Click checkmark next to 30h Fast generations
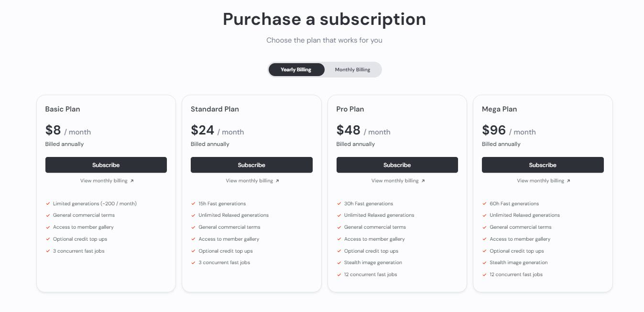The height and width of the screenshot is (312, 644). tap(339, 204)
